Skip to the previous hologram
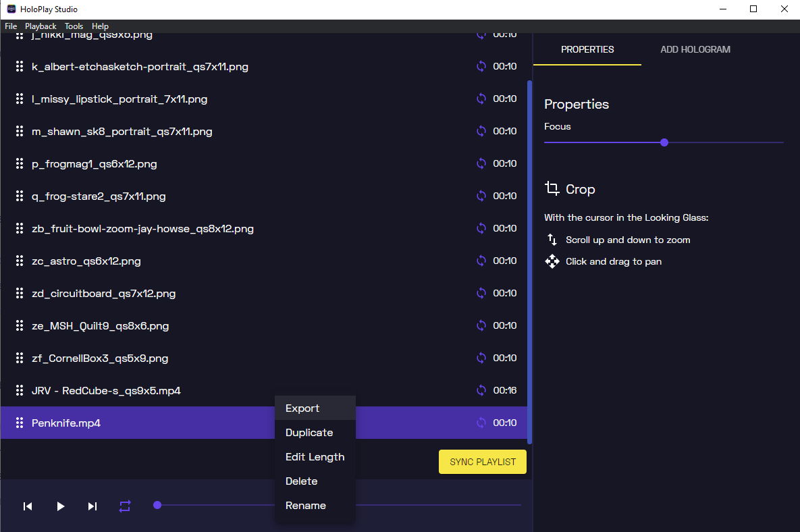Screen dimensions: 800x532 point(28,506)
